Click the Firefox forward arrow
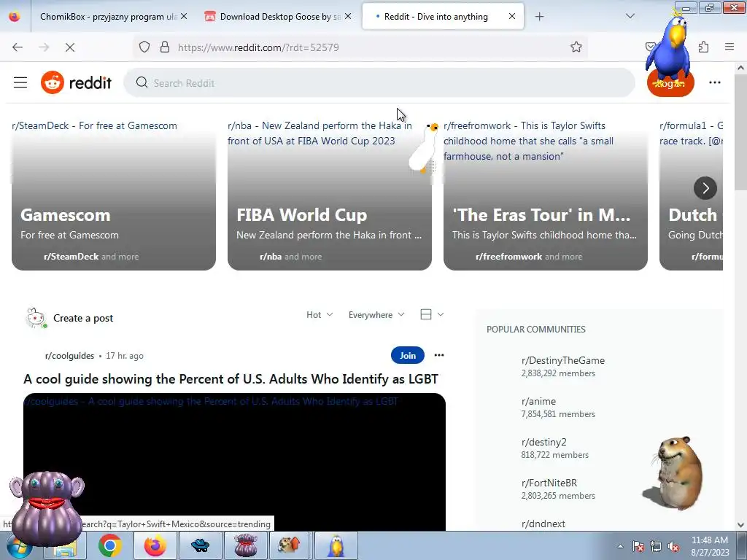 tap(44, 47)
